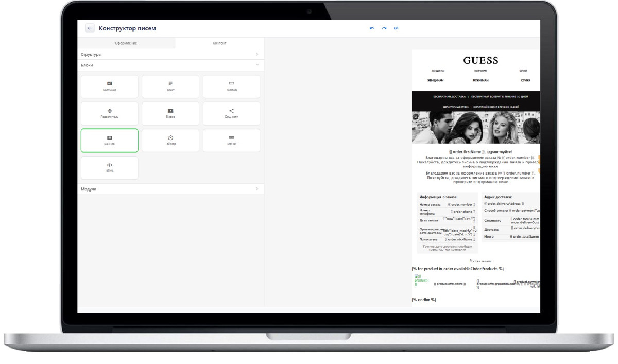Select the Картинка image block
Viewport: 618px width, 364px height.
pos(109,86)
